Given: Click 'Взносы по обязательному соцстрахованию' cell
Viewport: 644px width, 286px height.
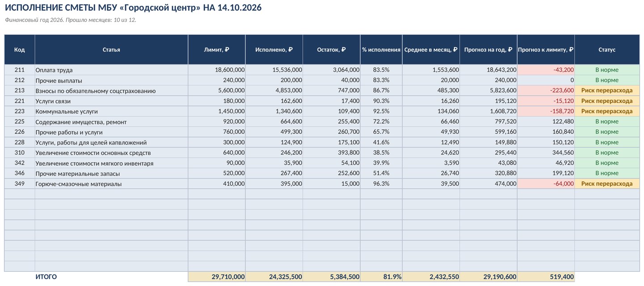Looking at the screenshot, I should pos(111,90).
